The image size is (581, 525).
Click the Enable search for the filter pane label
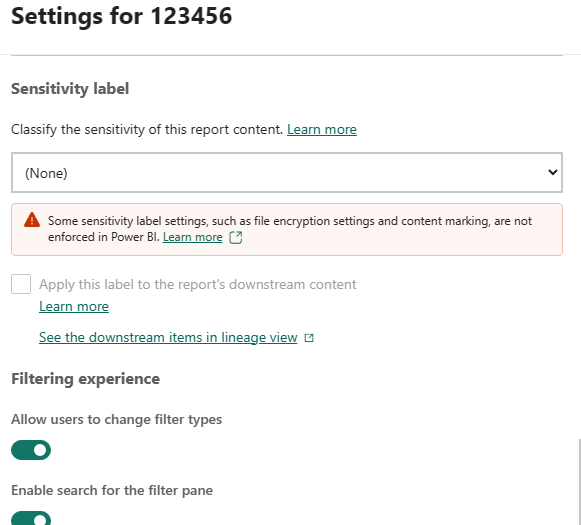click(x=112, y=491)
